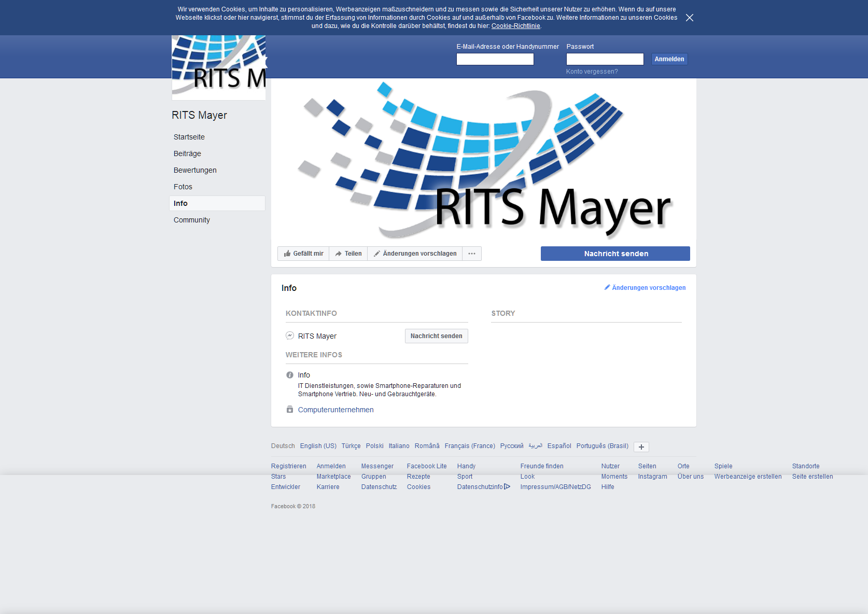This screenshot has width=868, height=614.
Task: Switch language to English (US)
Action: (x=318, y=446)
